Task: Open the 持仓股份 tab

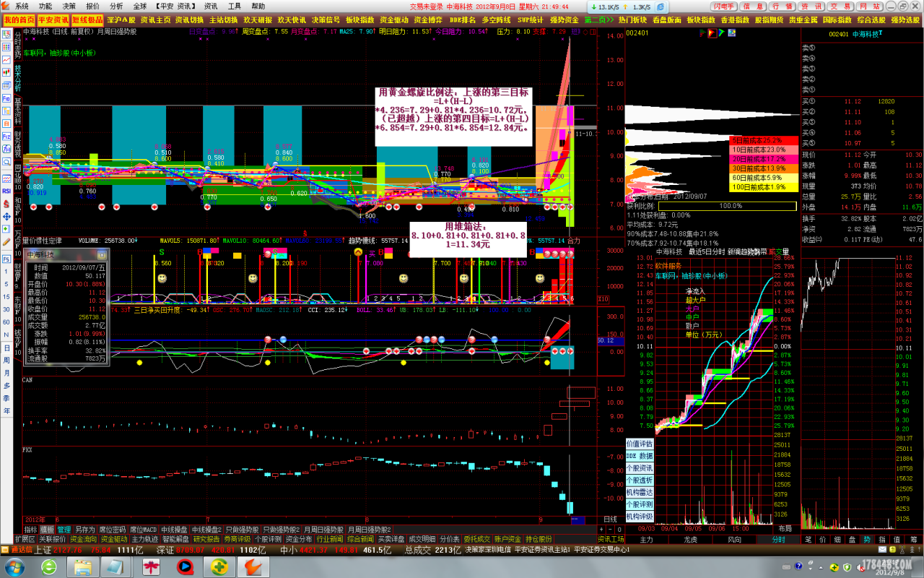Action: (539, 539)
